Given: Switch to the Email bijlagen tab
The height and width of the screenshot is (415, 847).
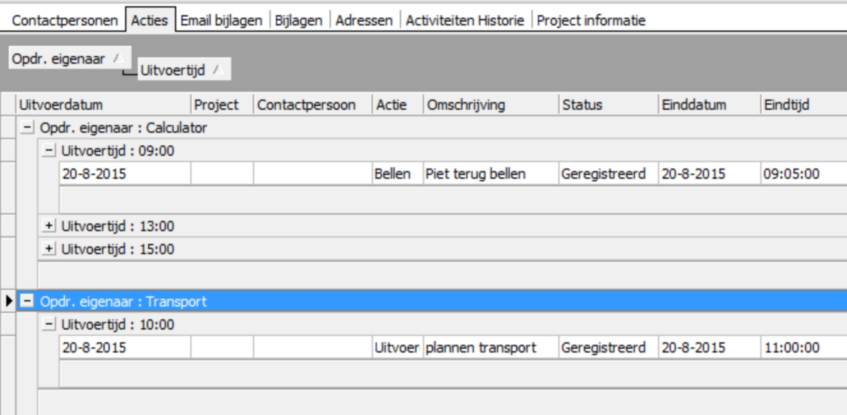Looking at the screenshot, I should coord(223,20).
